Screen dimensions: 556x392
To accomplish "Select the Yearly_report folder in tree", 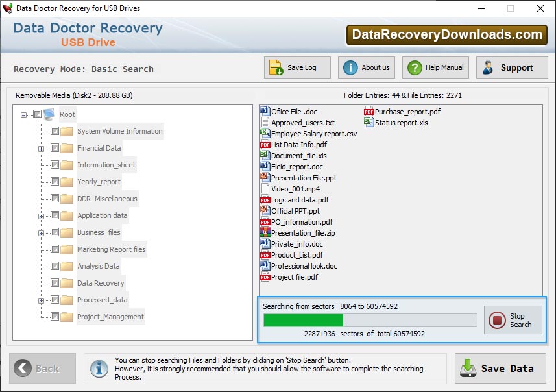I will (99, 182).
